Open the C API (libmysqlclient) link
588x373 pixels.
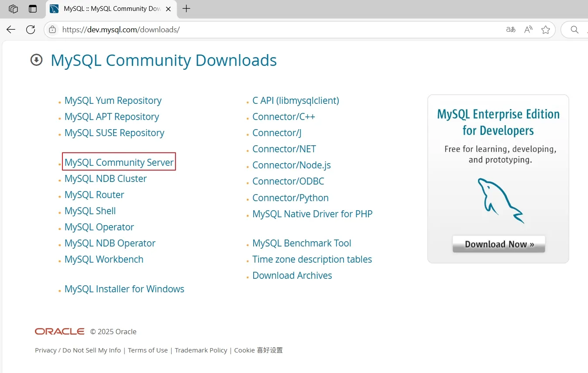click(x=296, y=100)
